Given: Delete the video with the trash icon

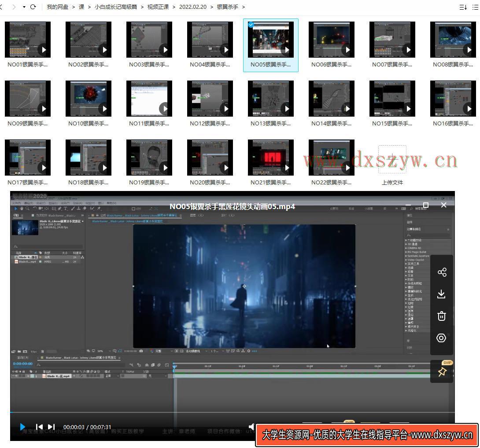Looking at the screenshot, I should click(441, 316).
